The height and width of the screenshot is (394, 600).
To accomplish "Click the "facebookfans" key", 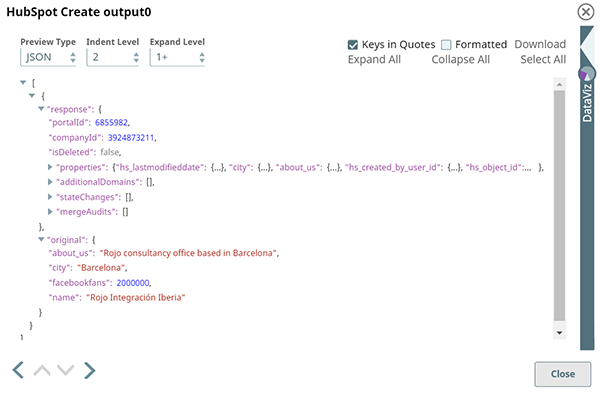I will tap(80, 283).
